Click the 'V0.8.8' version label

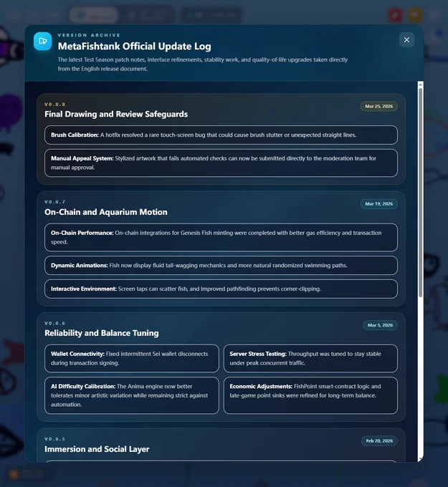coord(55,105)
